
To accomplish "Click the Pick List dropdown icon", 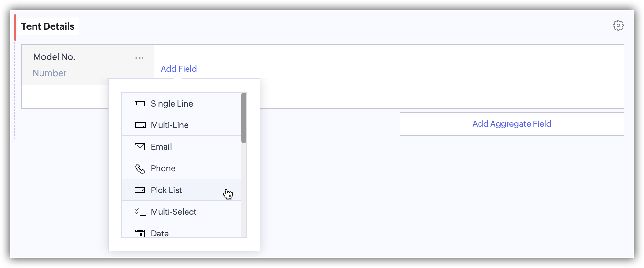I will 140,190.
